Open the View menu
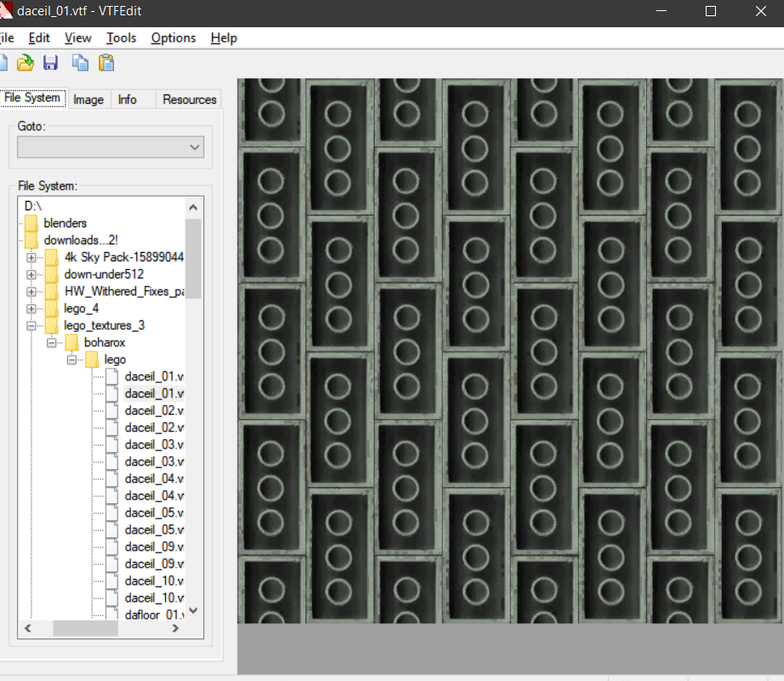Screen dimensions: 784x681 point(78,38)
